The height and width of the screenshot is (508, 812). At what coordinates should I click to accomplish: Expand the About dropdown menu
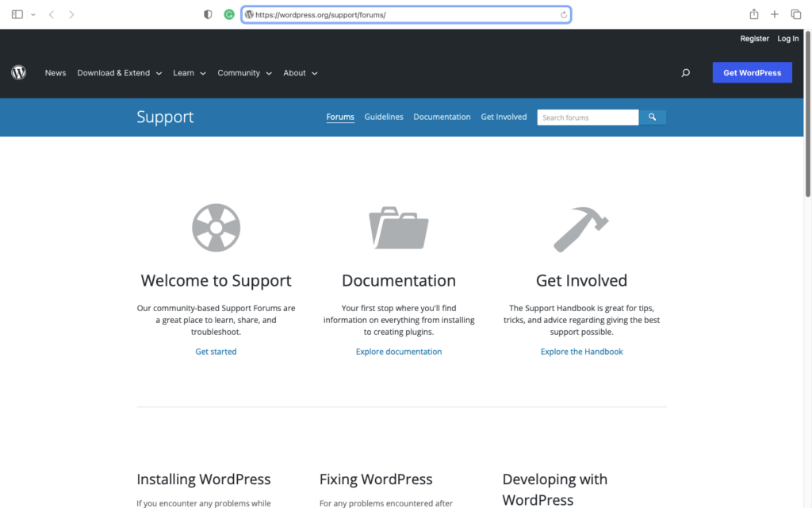(301, 73)
